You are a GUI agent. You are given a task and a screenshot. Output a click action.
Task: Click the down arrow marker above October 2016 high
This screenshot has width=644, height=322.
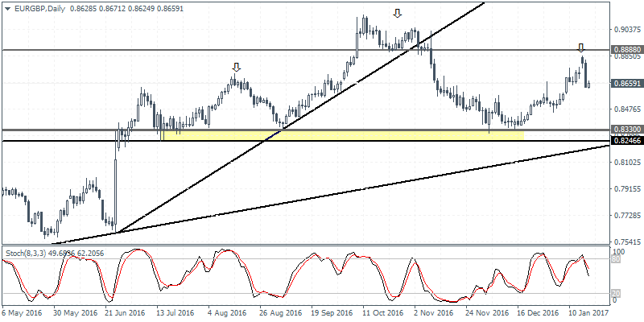pyautogui.click(x=397, y=14)
